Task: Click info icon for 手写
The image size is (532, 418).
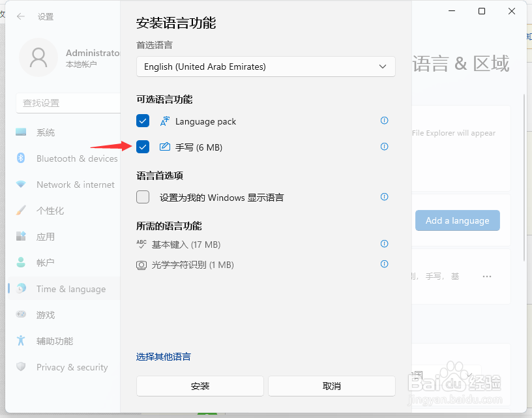Action: tap(384, 147)
